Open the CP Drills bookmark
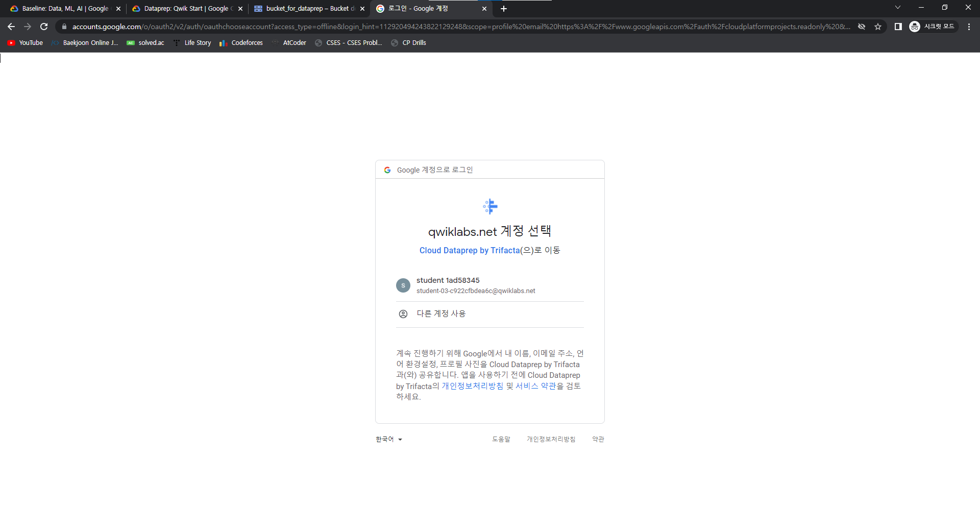Image resolution: width=980 pixels, height=531 pixels. click(408, 43)
